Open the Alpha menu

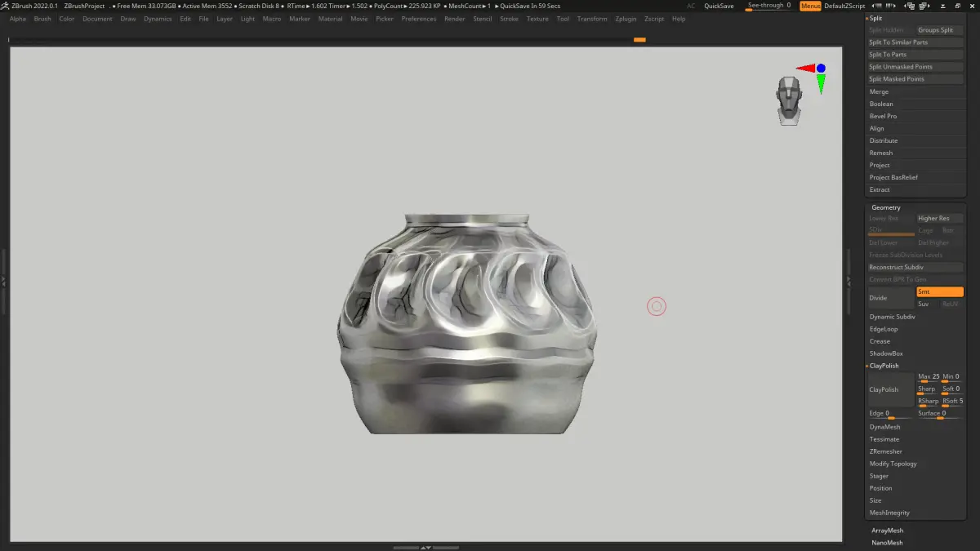(x=18, y=19)
